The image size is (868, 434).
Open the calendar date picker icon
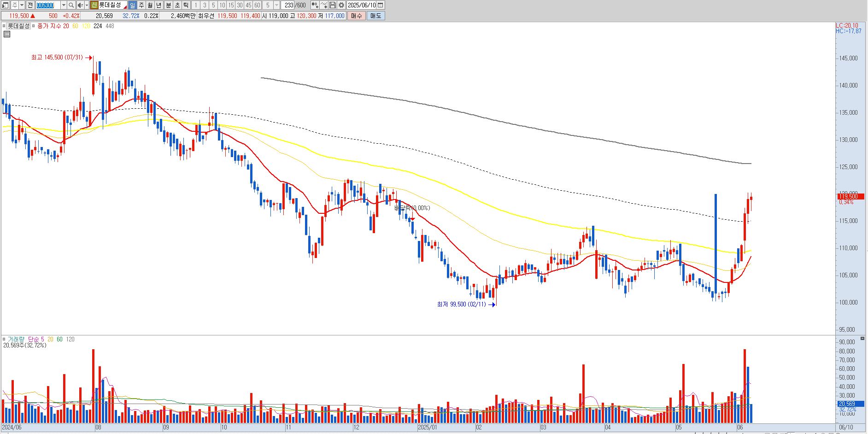click(380, 5)
